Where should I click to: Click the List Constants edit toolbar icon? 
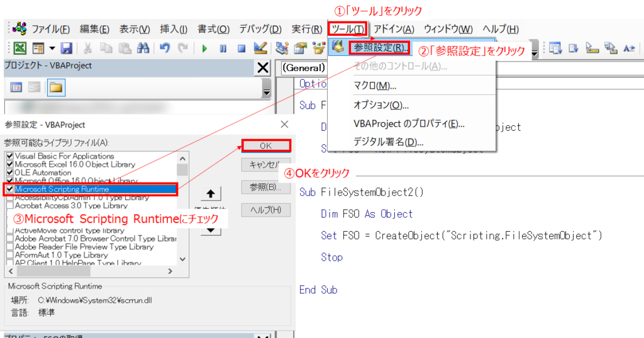tap(574, 48)
